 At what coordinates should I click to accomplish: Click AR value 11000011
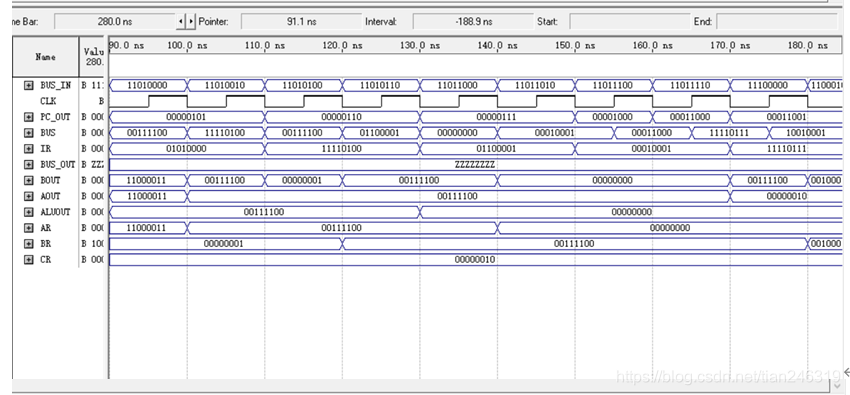(147, 228)
